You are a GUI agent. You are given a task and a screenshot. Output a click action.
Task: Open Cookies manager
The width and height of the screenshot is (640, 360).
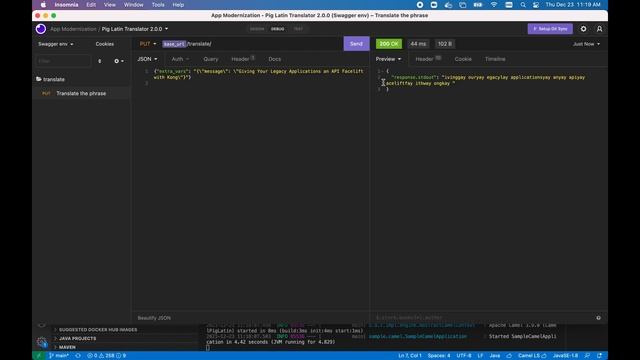104,44
